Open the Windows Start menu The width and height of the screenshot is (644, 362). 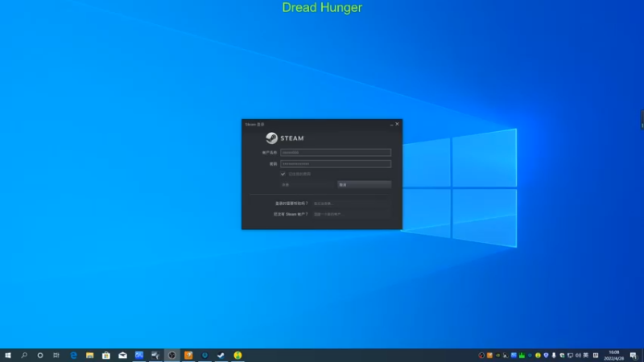[8, 356]
